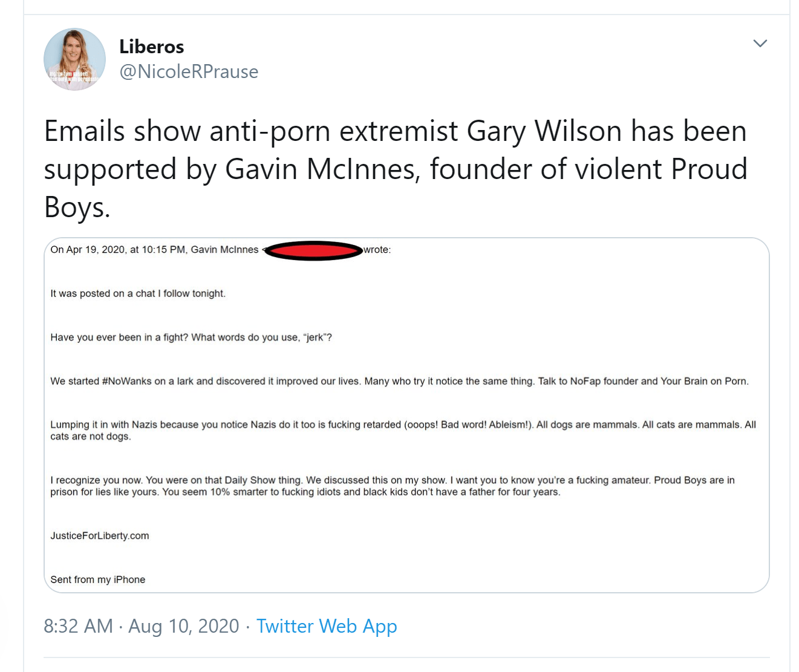Click "Have you ever been in a fight" line

point(191,338)
